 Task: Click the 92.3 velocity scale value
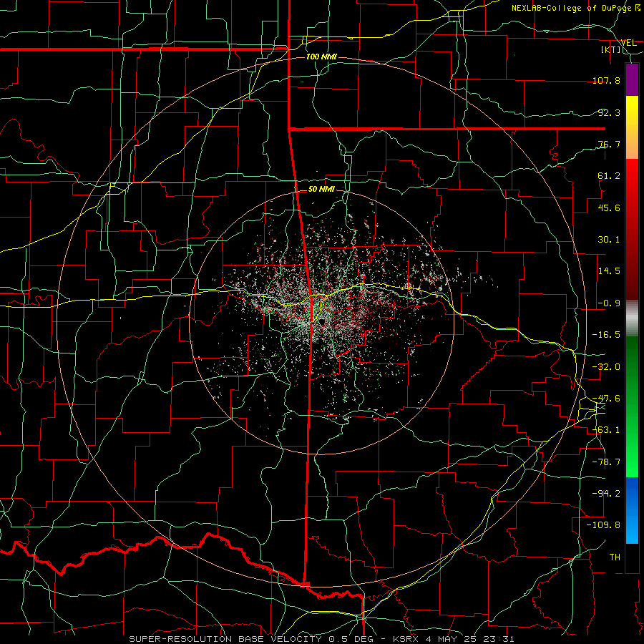pos(609,112)
